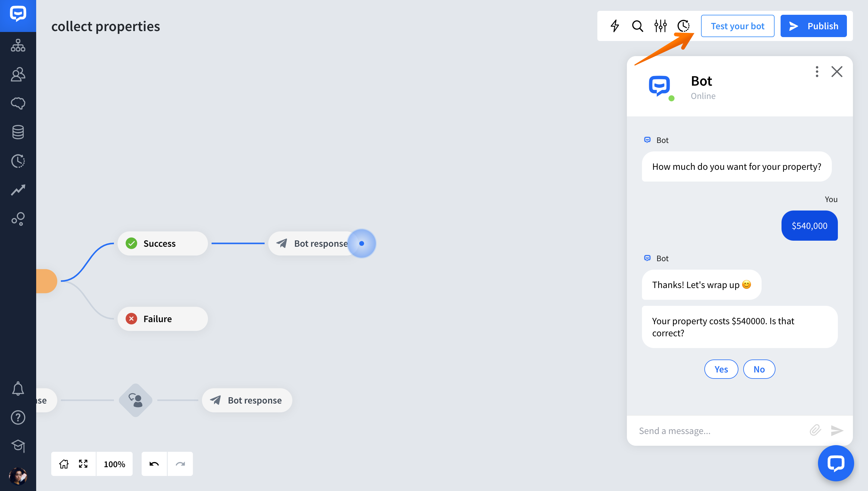Open the Users sidebar icon
Viewport: 868px width, 491px height.
point(18,74)
